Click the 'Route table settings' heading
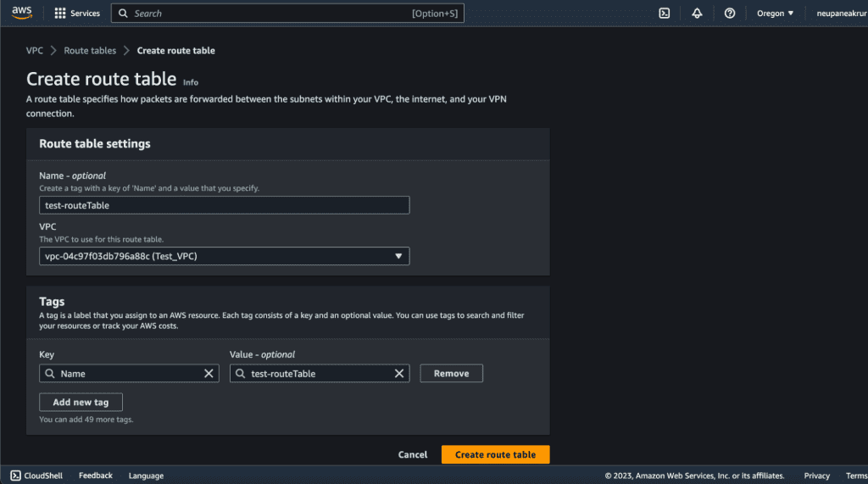Viewport: 868px width, 484px height. 95,143
